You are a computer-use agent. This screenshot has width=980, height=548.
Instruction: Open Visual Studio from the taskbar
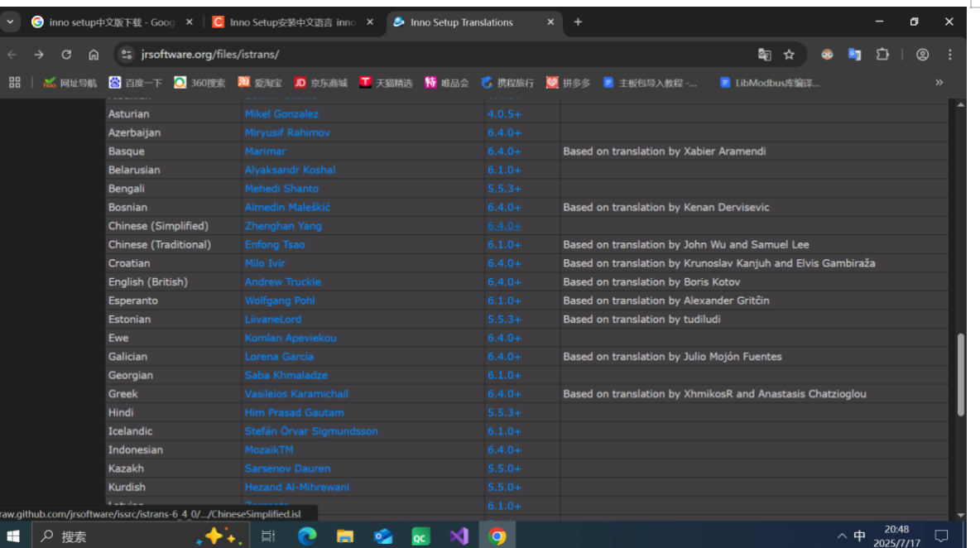click(459, 536)
